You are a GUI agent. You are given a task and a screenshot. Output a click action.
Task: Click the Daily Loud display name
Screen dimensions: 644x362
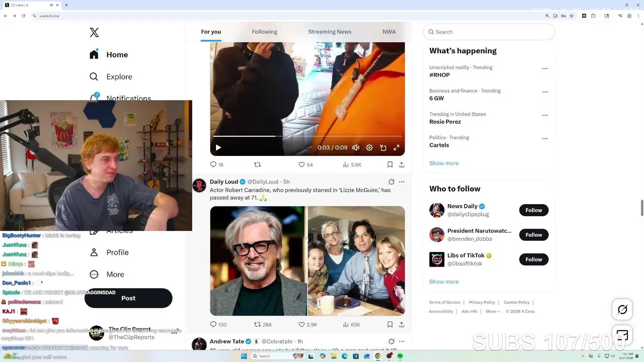[x=224, y=182]
